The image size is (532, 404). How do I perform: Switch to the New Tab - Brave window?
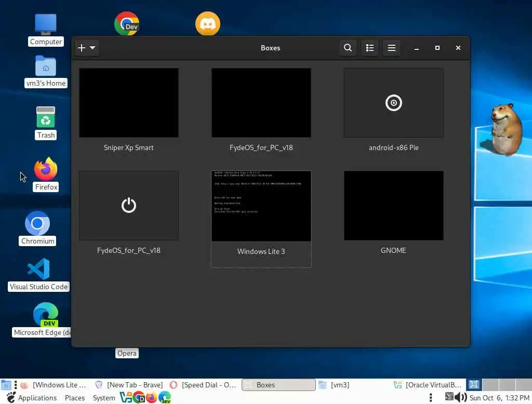pos(129,385)
